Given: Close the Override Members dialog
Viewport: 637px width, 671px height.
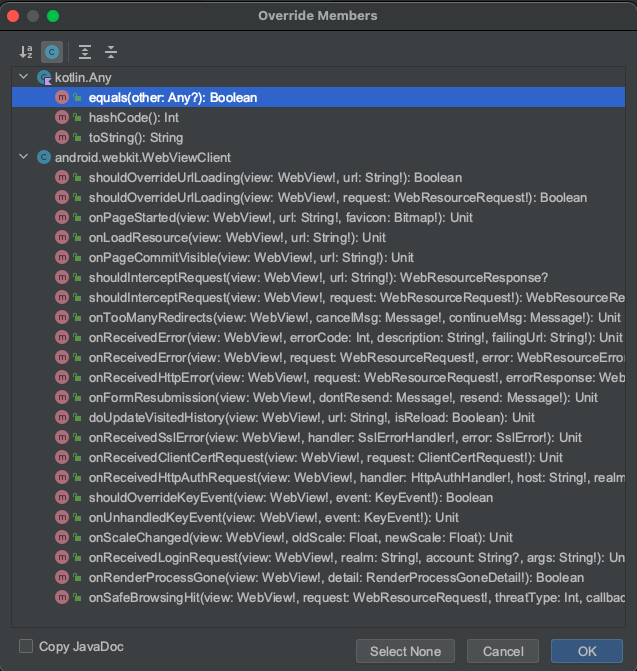Looking at the screenshot, I should coord(13,16).
